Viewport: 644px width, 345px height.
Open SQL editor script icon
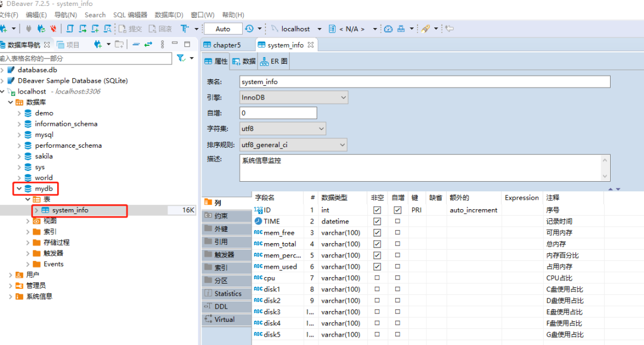[70, 29]
